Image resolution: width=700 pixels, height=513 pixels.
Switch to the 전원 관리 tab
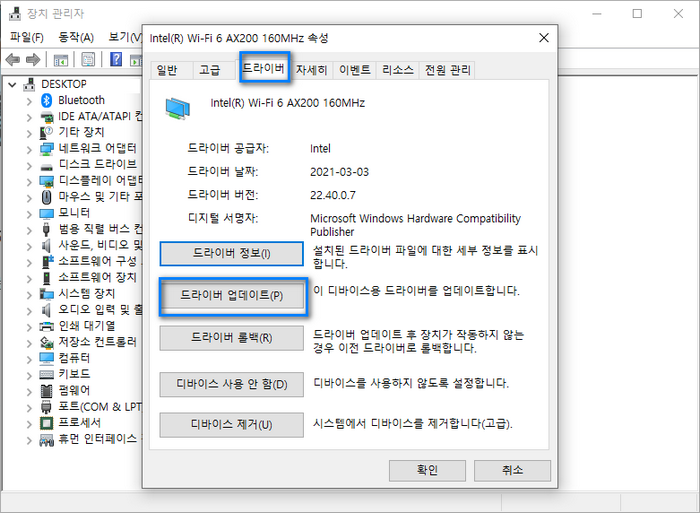(447, 70)
